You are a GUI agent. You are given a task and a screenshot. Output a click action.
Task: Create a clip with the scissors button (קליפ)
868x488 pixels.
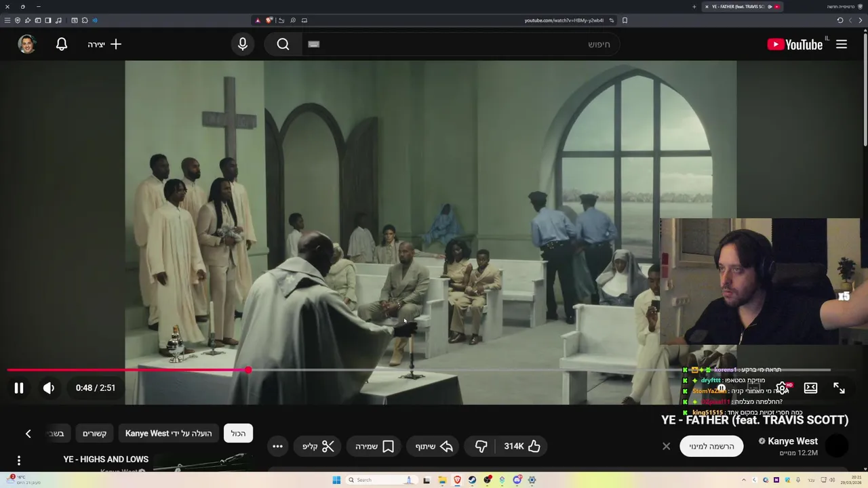319,446
